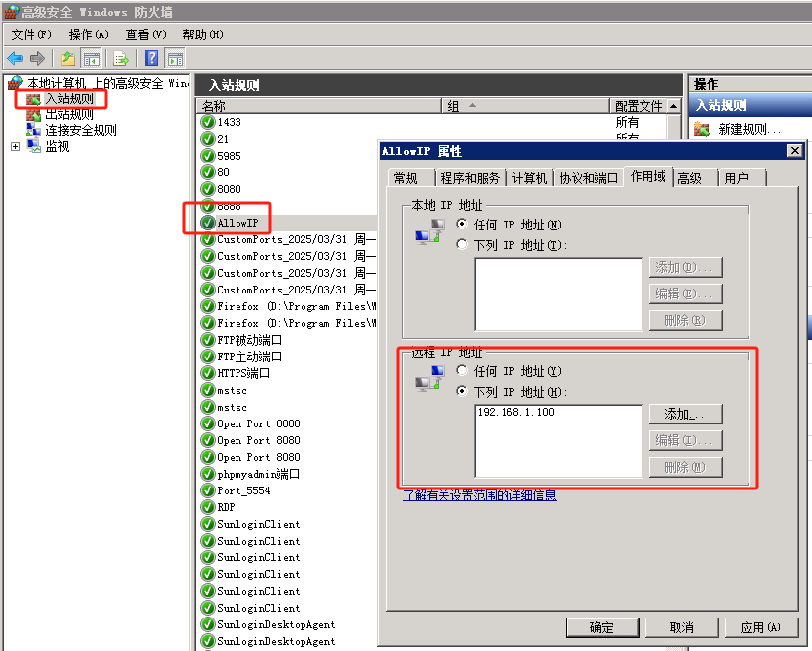
Task: Select remote 任何 IP 地址 radio button
Action: (x=462, y=371)
